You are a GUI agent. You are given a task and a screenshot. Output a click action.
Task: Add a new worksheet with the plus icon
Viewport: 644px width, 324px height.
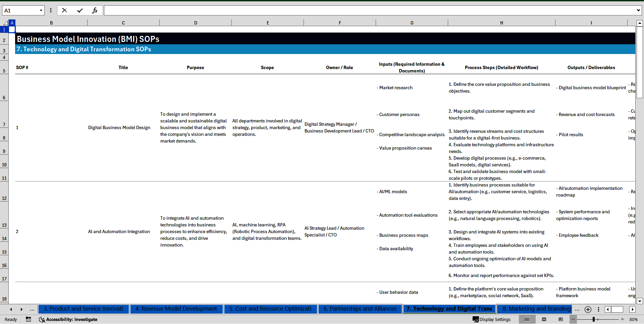(588, 310)
